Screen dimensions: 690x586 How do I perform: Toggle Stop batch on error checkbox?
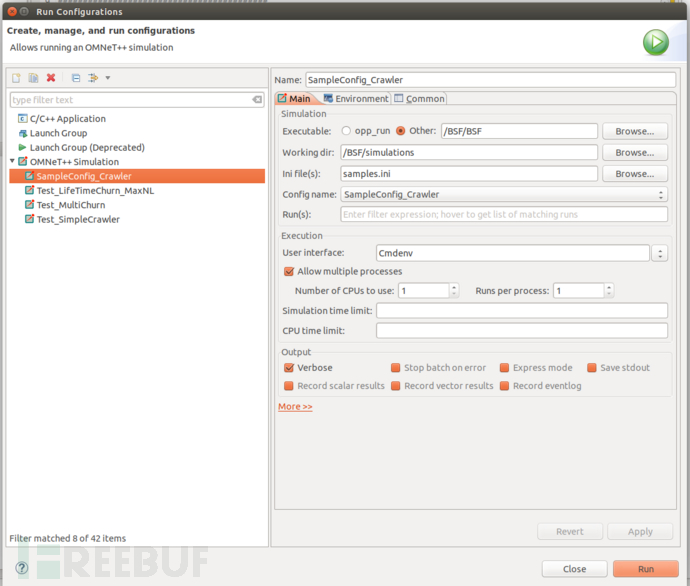coord(396,367)
